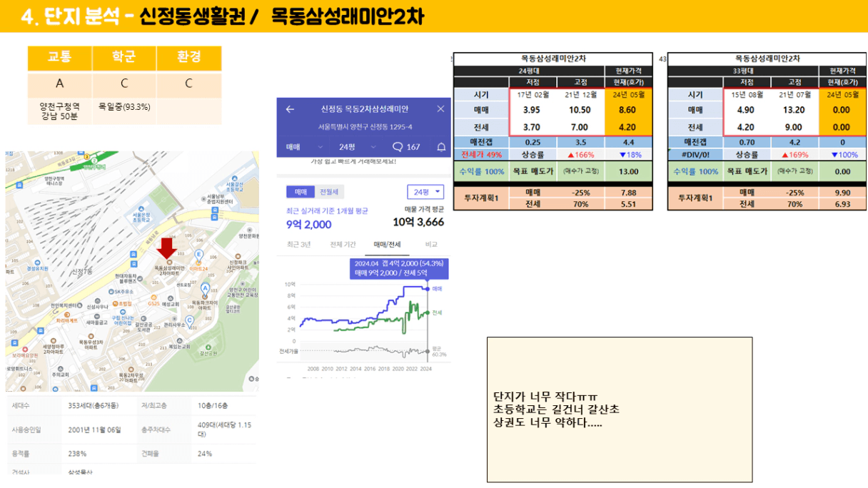Viewport: 868px width, 488px height.
Task: Click the 33평대 table header
Action: [742, 71]
